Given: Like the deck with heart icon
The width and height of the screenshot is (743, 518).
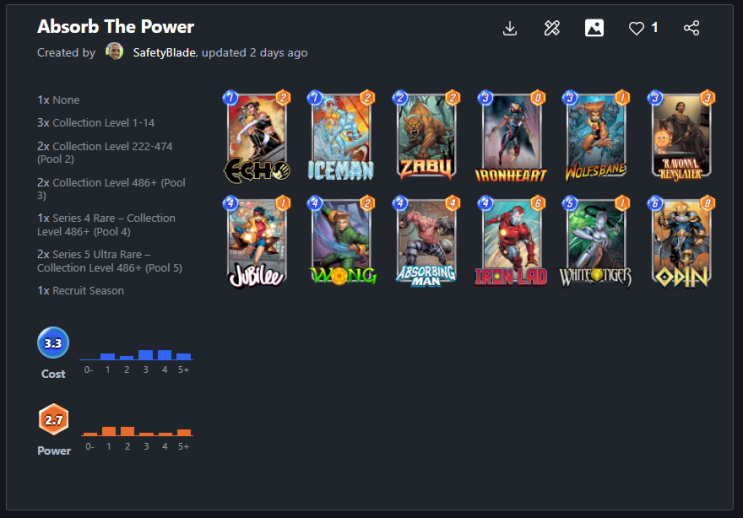Looking at the screenshot, I should (x=636, y=28).
